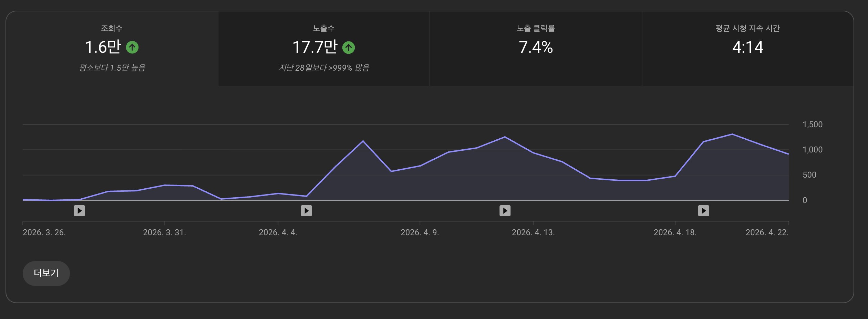Click the 4:14 average duration value
Image resolution: width=868 pixels, height=319 pixels.
coord(748,47)
